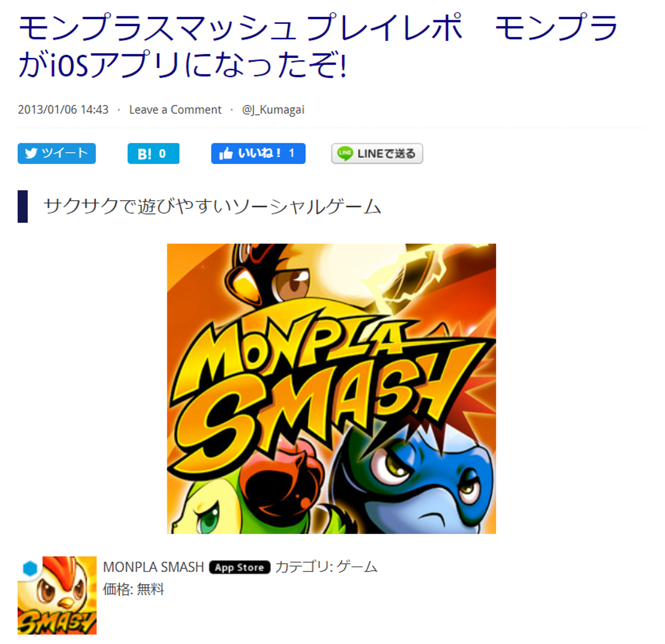This screenshot has width=665, height=644.
Task: Open the small MONPLA SMASH chick app icon
Action: 57,595
